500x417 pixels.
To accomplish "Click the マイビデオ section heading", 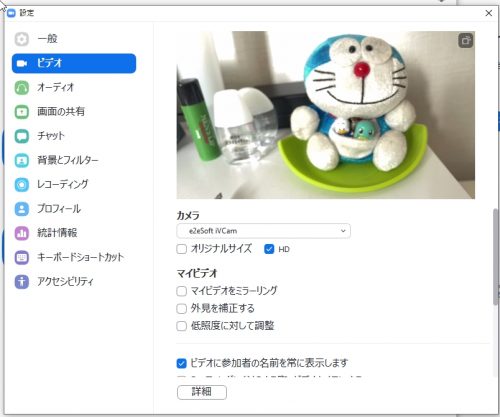I will point(197,274).
